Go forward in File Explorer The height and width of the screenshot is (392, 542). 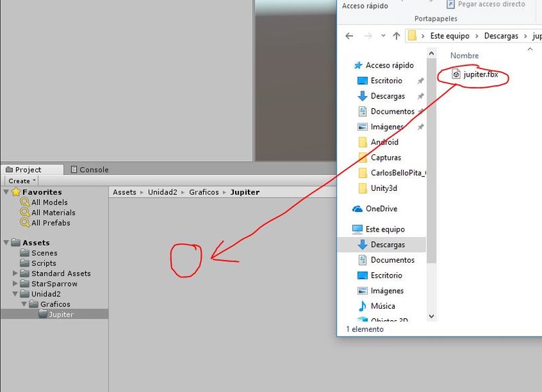pos(369,36)
